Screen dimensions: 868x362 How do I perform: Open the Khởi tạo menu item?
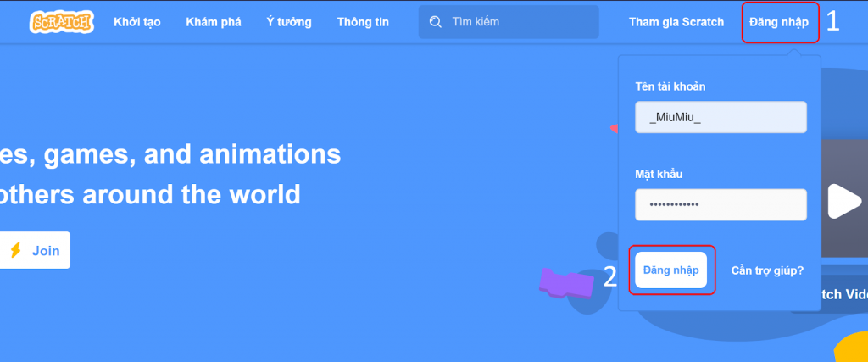[x=137, y=22]
